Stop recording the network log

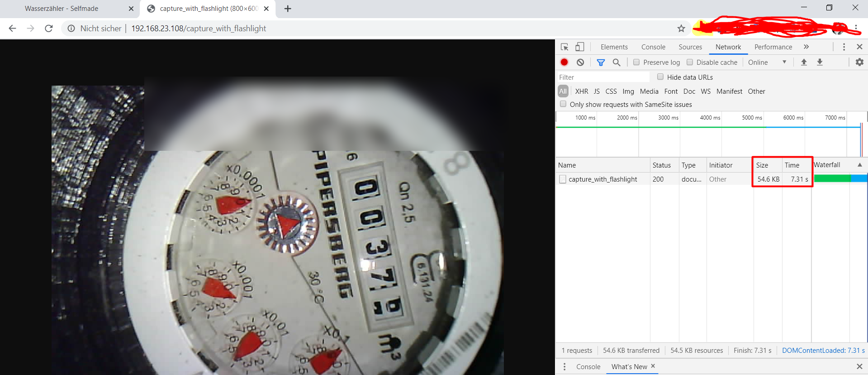564,62
